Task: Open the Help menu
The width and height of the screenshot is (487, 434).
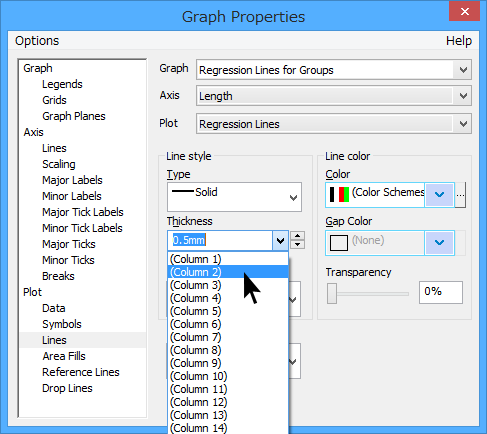Action: click(x=459, y=41)
